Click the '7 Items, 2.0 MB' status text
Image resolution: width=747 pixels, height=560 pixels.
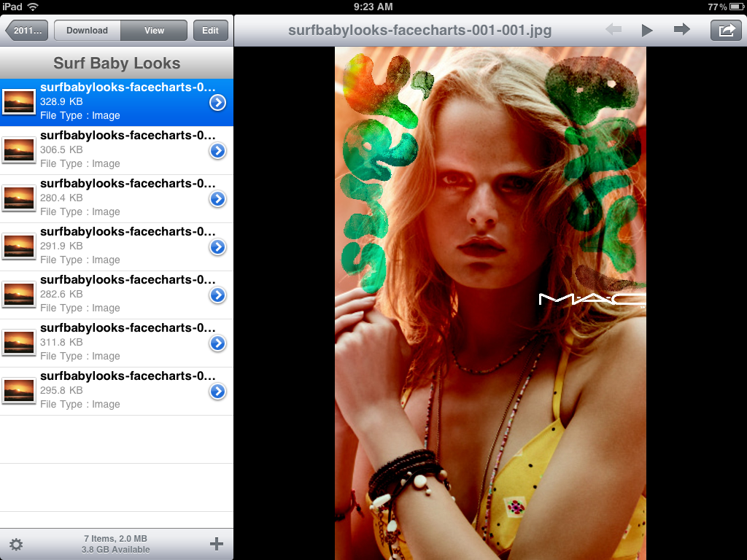point(116,539)
